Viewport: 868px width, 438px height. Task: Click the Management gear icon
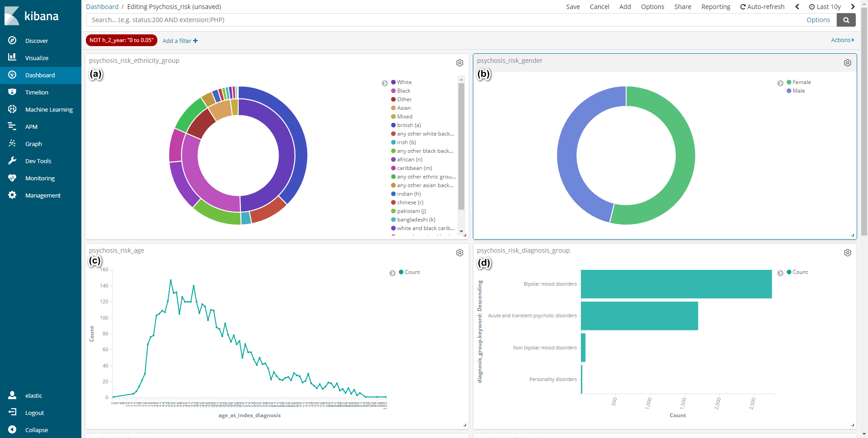tap(12, 195)
